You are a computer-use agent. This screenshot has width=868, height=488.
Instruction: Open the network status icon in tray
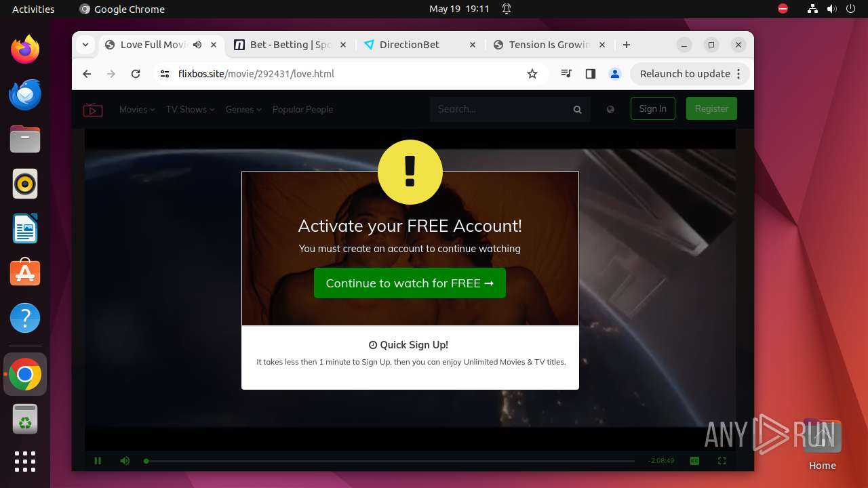(x=813, y=9)
